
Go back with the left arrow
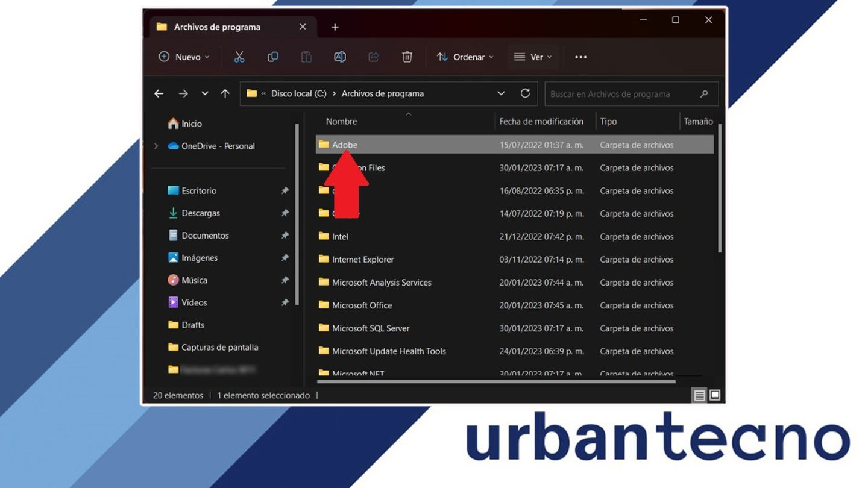point(159,93)
